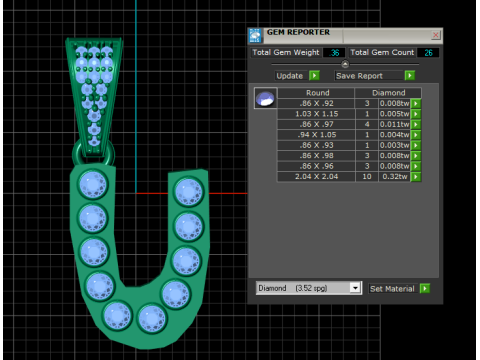This screenshot has height=360, width=480.
Task: Click the 0.003tw weight cell
Action: tap(395, 145)
